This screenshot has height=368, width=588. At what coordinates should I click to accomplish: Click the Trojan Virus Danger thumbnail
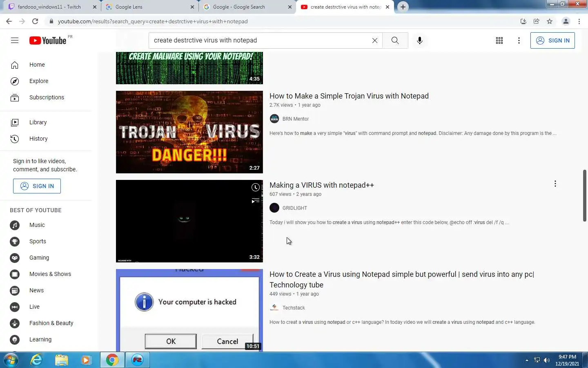tap(189, 132)
